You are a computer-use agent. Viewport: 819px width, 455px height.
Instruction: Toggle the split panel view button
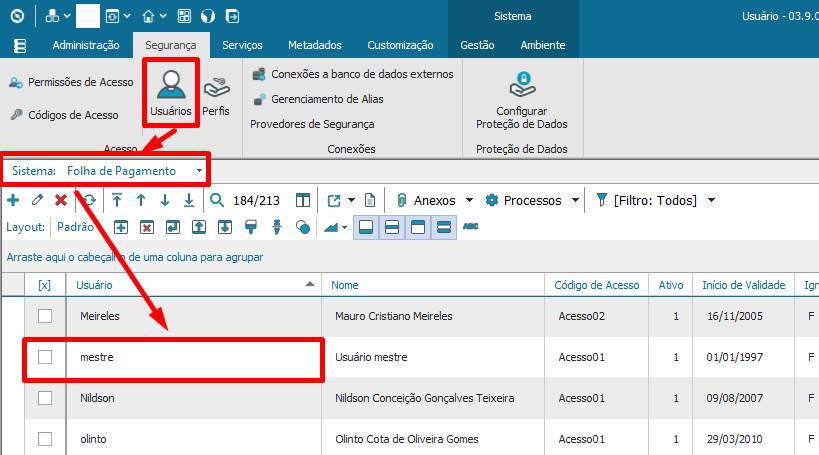click(x=392, y=227)
